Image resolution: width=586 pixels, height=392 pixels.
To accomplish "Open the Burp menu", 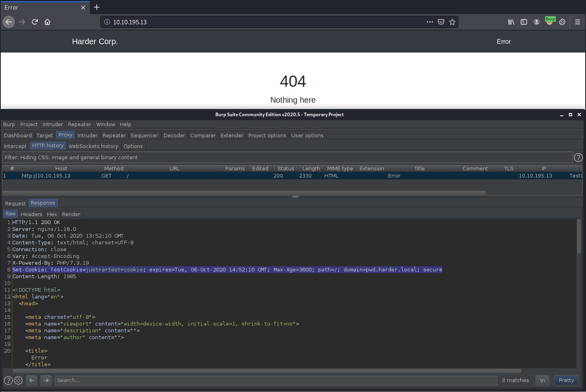I will point(9,125).
